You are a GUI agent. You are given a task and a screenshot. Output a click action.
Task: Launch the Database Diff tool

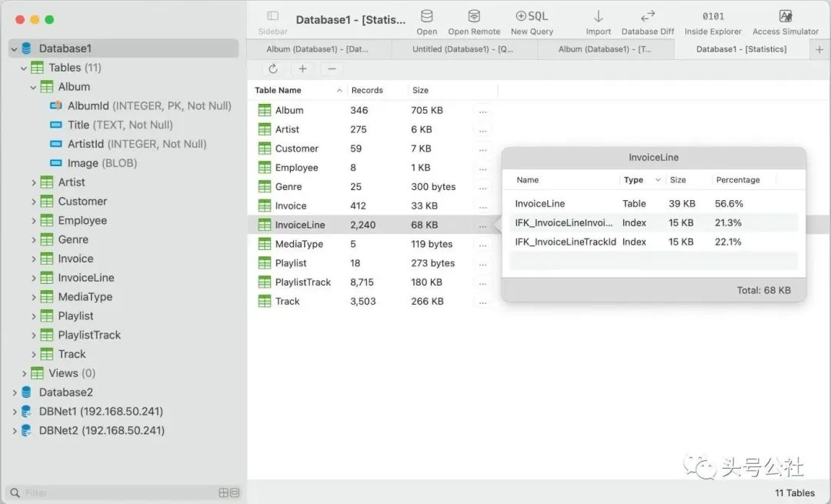pos(647,16)
